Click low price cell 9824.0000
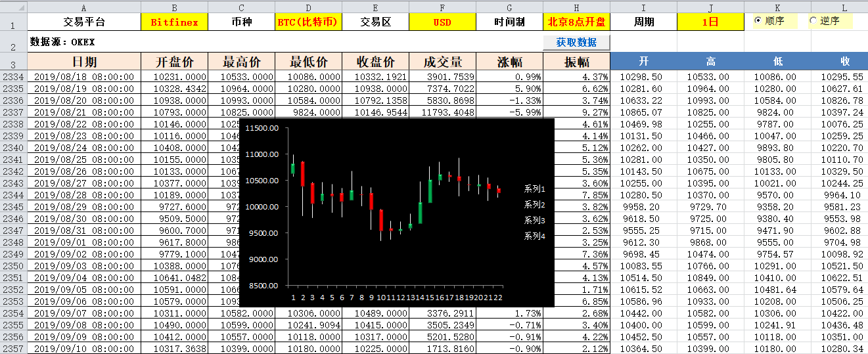 [308, 112]
